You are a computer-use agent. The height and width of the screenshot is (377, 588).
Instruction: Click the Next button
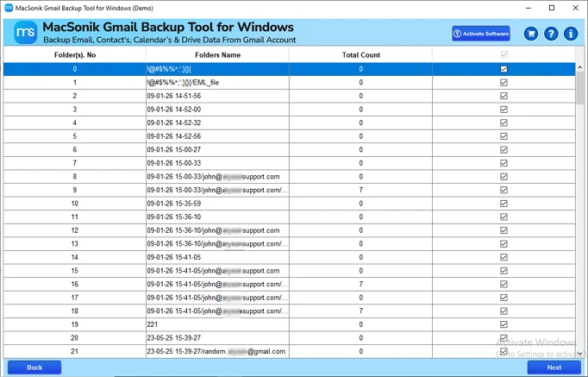(554, 368)
